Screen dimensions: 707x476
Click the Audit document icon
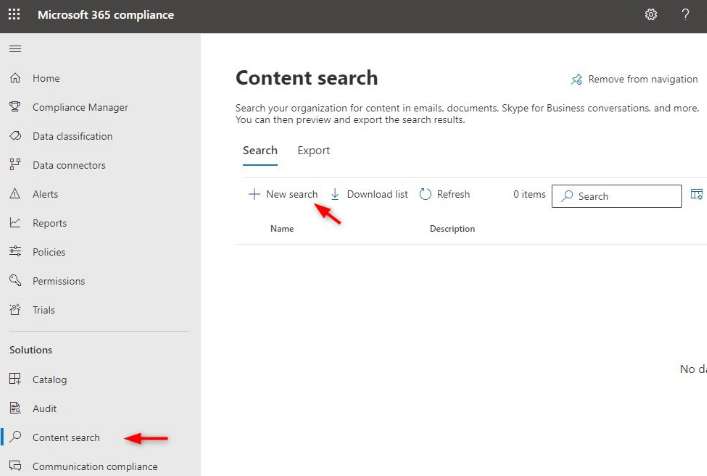15,408
